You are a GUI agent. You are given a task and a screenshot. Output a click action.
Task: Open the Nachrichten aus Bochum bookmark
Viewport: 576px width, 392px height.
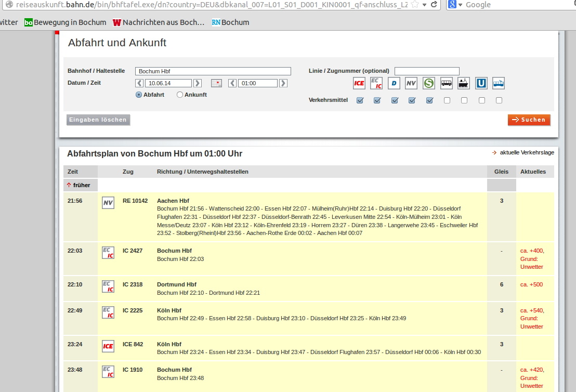coord(159,22)
